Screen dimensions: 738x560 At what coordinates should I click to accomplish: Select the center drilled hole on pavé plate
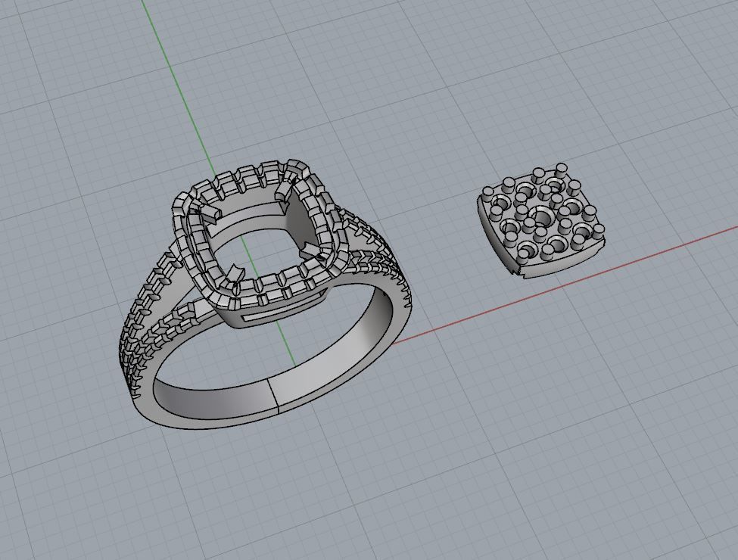(x=540, y=216)
